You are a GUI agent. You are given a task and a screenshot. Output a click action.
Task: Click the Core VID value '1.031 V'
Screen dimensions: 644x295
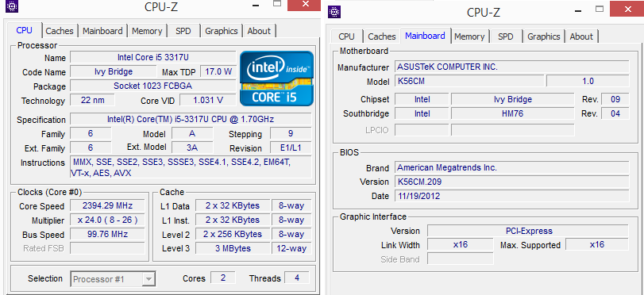[208, 100]
